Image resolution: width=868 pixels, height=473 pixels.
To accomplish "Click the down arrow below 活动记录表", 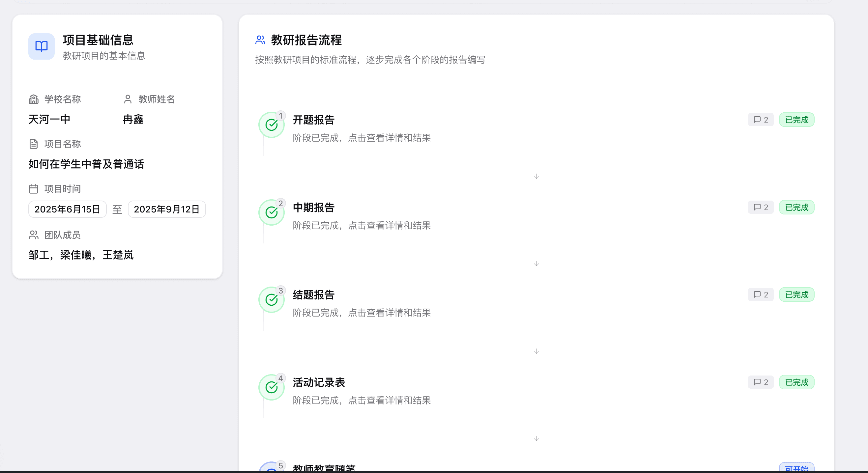I will pyautogui.click(x=536, y=438).
